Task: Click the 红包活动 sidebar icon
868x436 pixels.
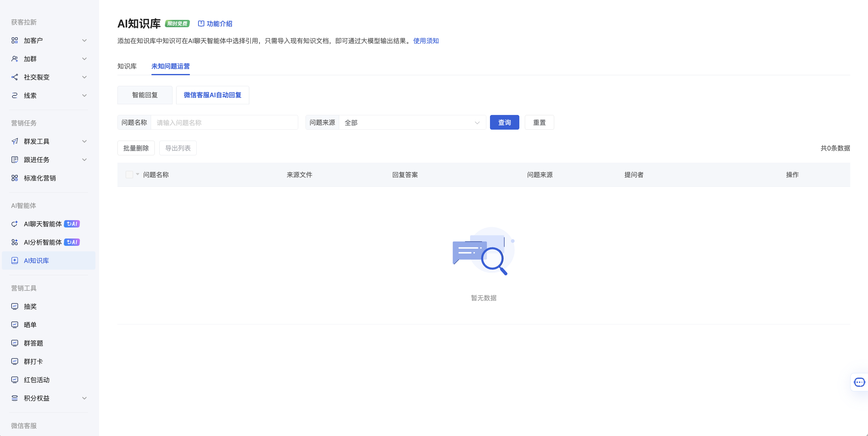Action: 14,380
